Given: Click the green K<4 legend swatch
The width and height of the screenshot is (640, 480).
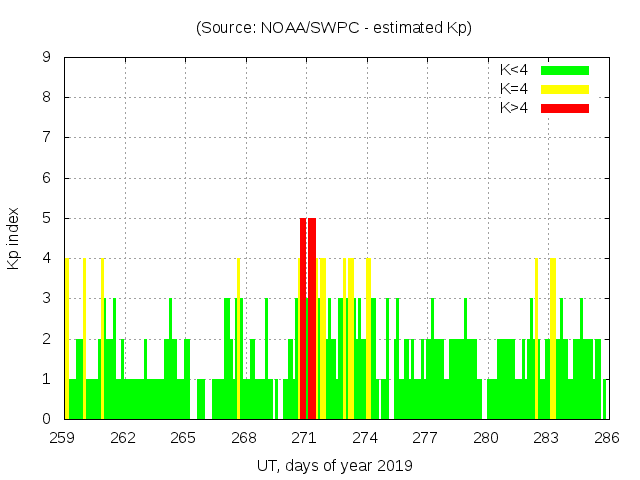Looking at the screenshot, I should (x=565, y=70).
